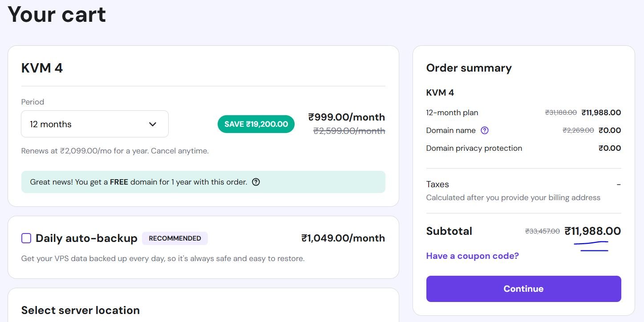
Task: Click the 'Your cart' page heading
Action: [x=57, y=14]
